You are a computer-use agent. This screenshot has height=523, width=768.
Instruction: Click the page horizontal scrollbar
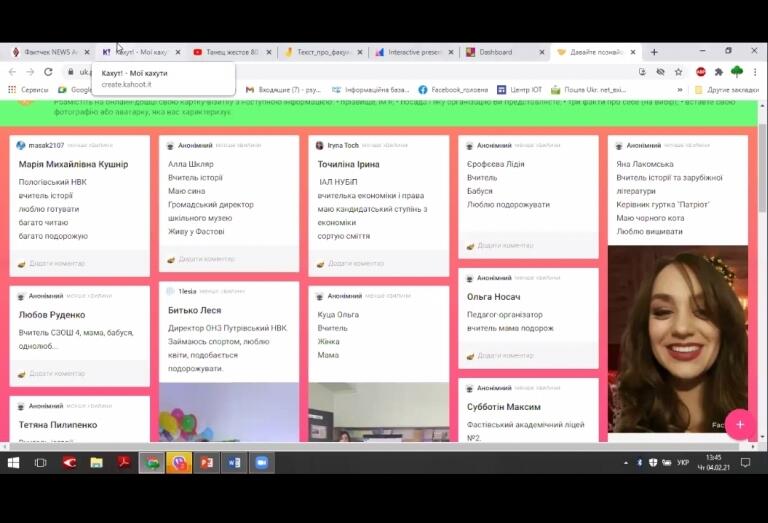coord(373,447)
